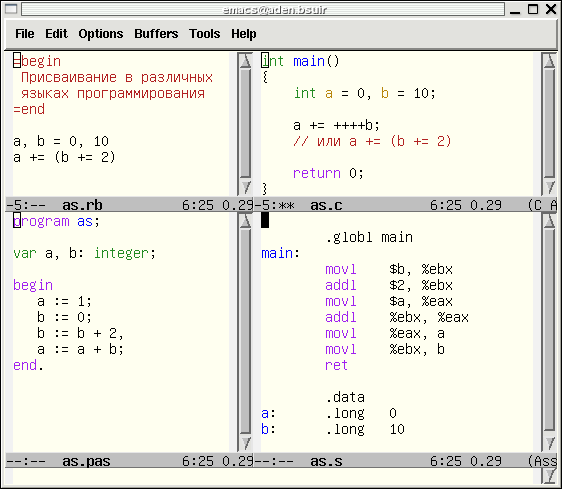The image size is (562, 489).
Task: Click the modified indicator ** on as.c mode line
Action: coord(286,205)
